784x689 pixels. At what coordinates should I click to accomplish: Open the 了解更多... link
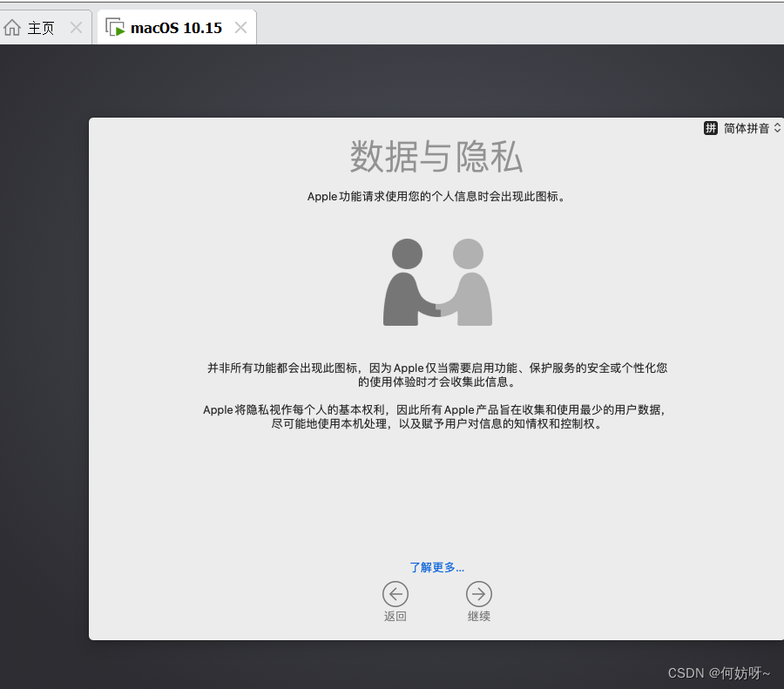437,568
